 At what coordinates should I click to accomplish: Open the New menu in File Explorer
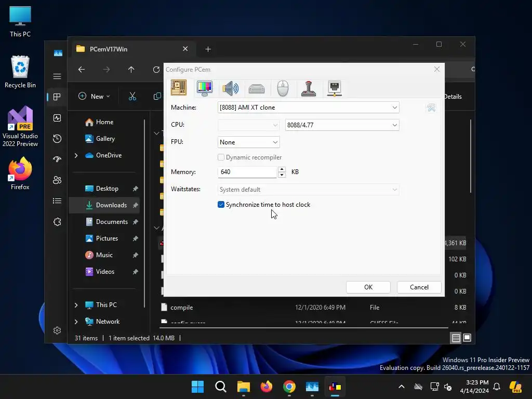tap(95, 96)
